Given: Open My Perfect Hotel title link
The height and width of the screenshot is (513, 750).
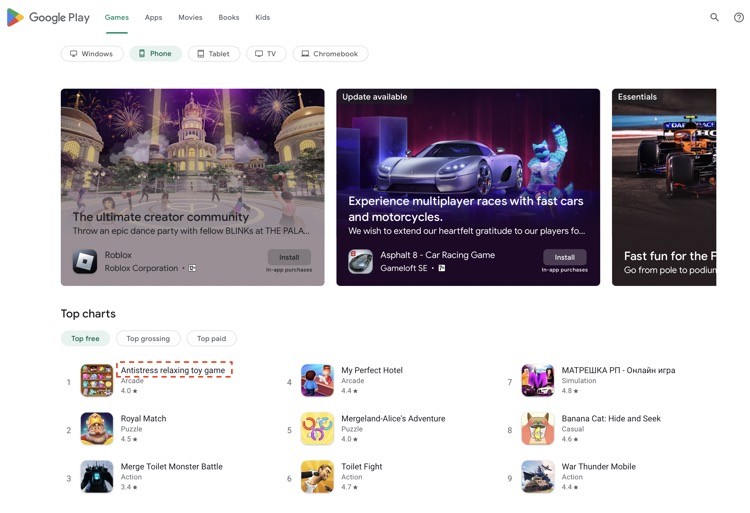Looking at the screenshot, I should 372,370.
